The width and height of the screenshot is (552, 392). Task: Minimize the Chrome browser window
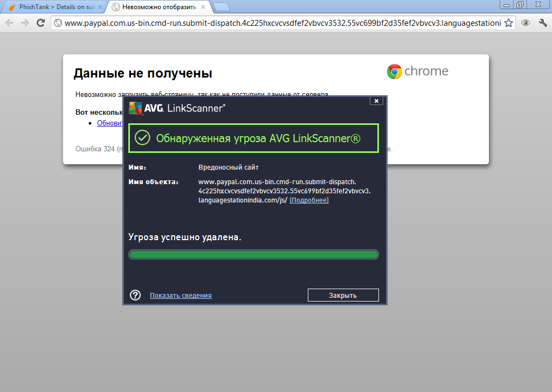[507, 5]
